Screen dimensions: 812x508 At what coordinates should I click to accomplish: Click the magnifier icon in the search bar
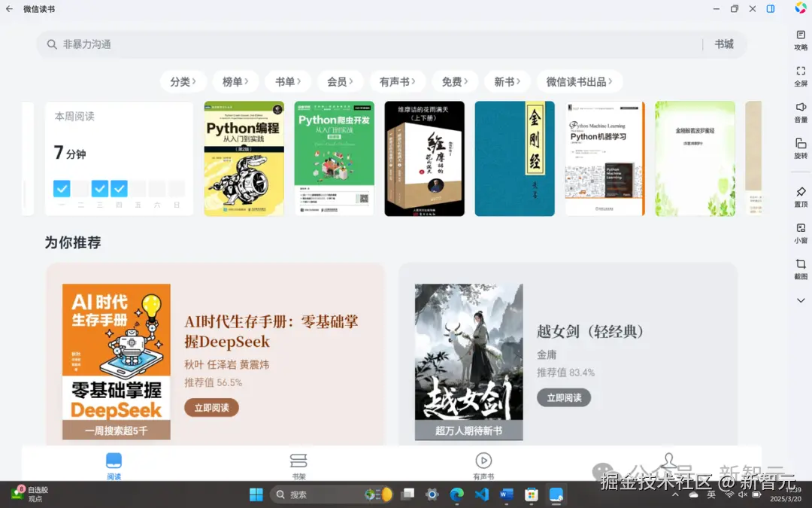click(x=52, y=44)
